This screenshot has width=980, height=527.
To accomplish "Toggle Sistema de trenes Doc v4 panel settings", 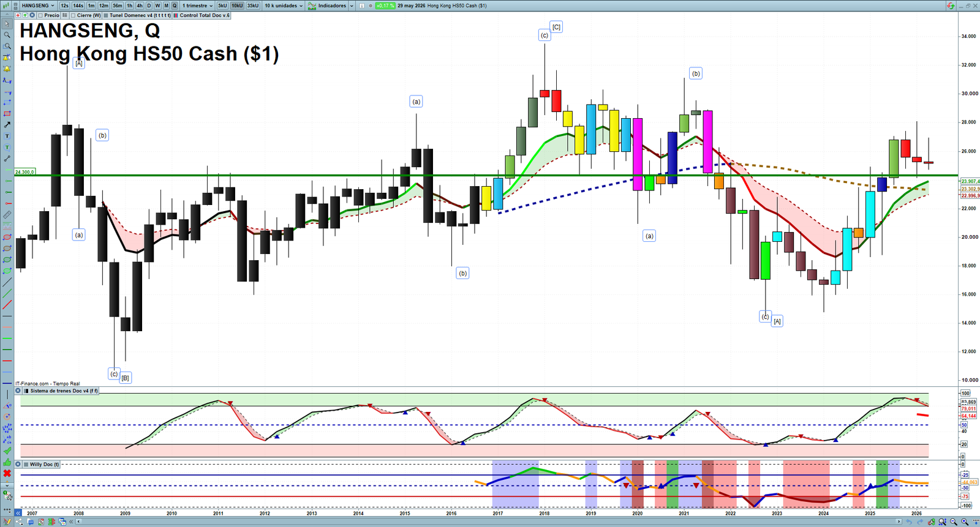I will [x=26, y=391].
